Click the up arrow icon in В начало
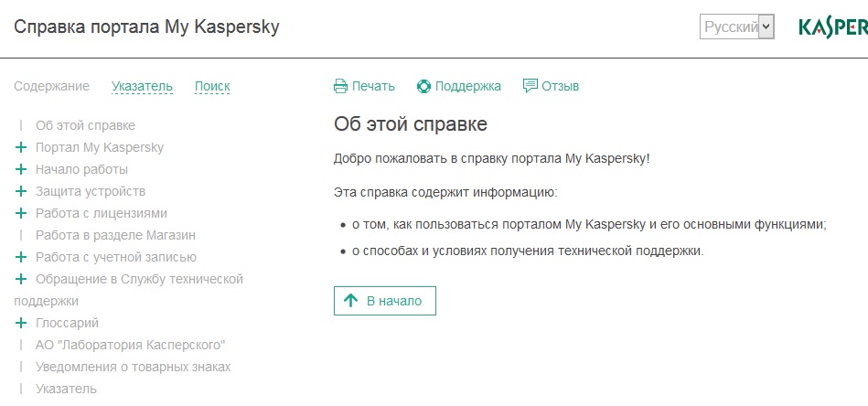Image resolution: width=868 pixels, height=406 pixels. (x=350, y=301)
